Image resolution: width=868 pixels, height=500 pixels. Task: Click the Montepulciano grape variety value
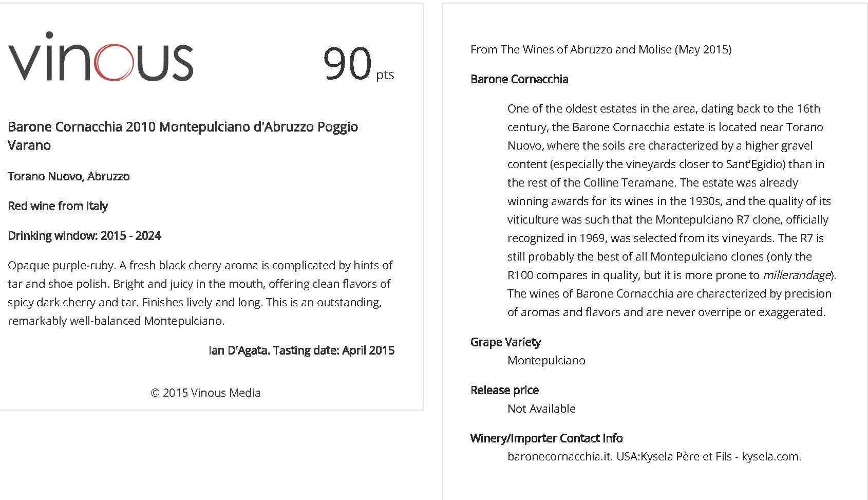pyautogui.click(x=546, y=361)
